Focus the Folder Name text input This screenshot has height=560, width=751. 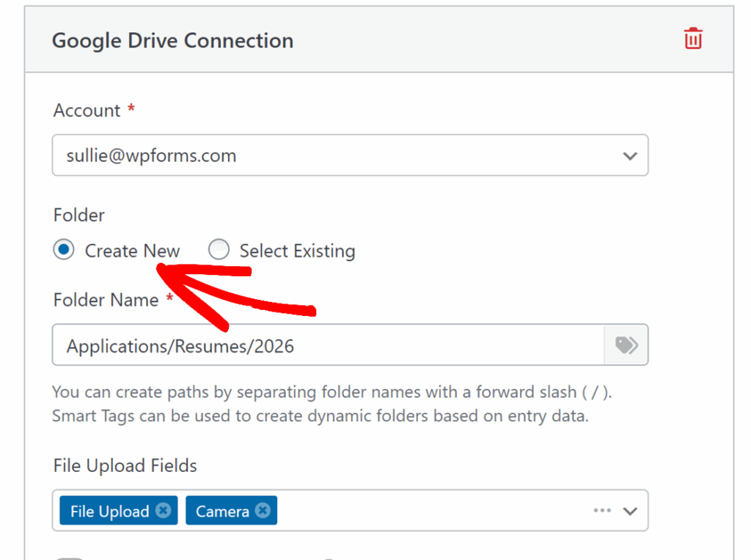coord(327,345)
